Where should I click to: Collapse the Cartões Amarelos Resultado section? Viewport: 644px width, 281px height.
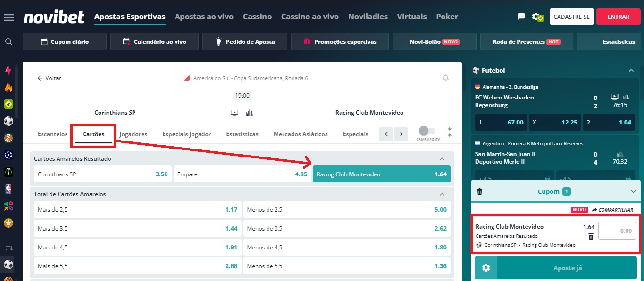442,159
